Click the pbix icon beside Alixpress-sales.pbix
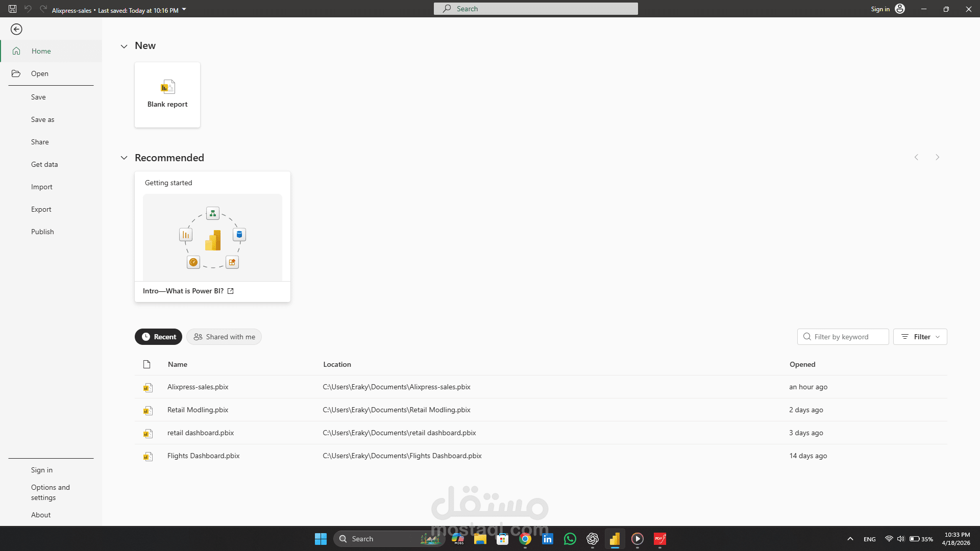The image size is (980, 551). [x=148, y=388]
